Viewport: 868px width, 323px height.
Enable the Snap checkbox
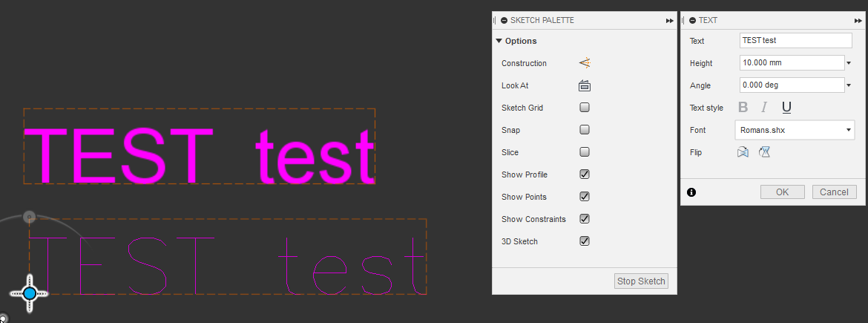(x=585, y=130)
